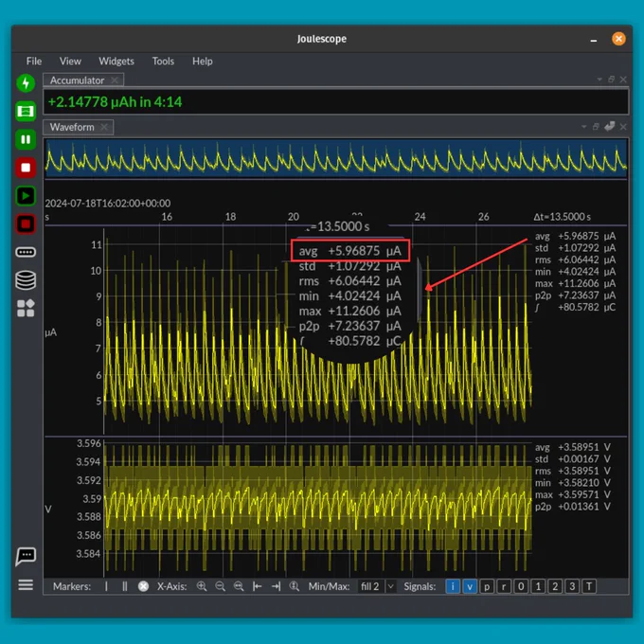Jump to the end of the X-axis
644x644 pixels.
[276, 586]
